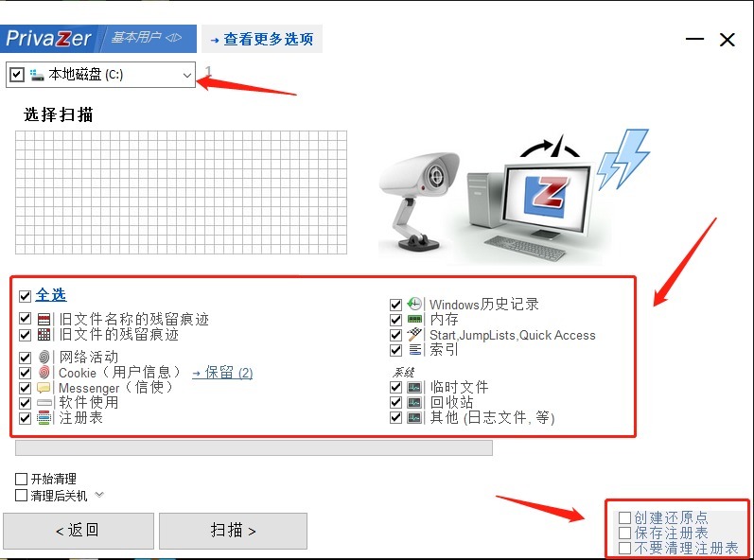Click the Cookie fingerprint icon
754x560 pixels.
point(44,372)
